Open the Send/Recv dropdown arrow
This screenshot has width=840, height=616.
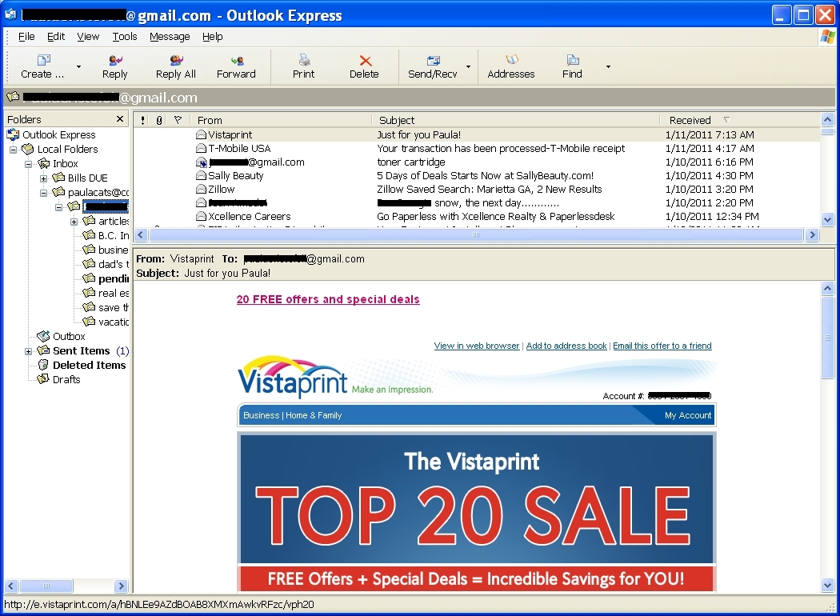pos(468,67)
